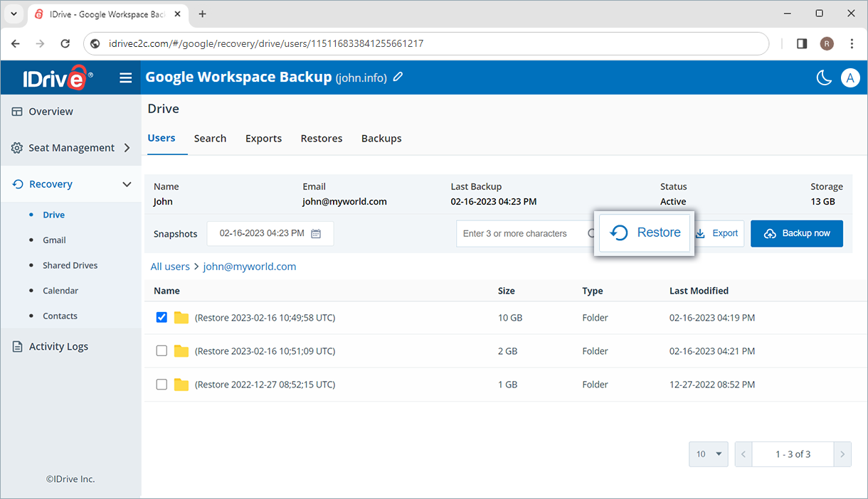Image resolution: width=868 pixels, height=499 pixels.
Task: Navigate back using the All users breadcrumb
Action: tap(170, 266)
